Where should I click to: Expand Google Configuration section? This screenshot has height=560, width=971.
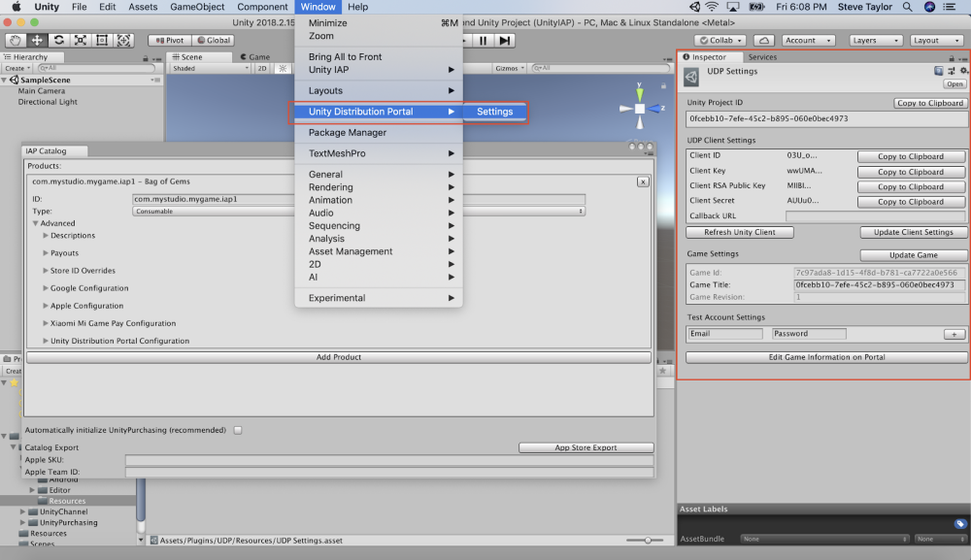pos(46,288)
